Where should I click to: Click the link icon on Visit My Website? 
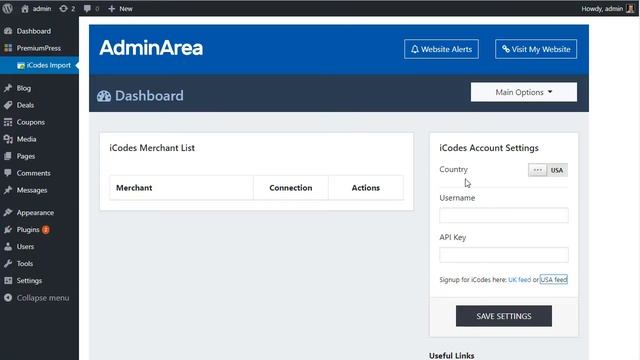point(506,49)
